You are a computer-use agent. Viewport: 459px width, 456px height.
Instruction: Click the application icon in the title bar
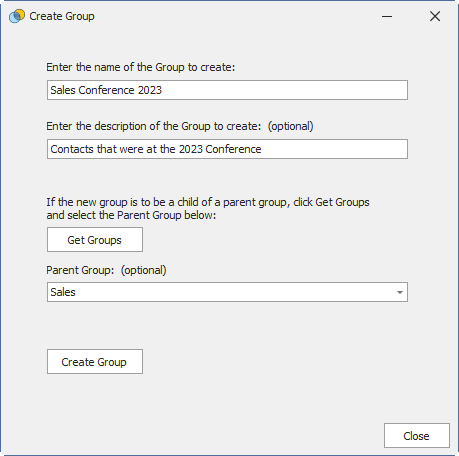17,16
